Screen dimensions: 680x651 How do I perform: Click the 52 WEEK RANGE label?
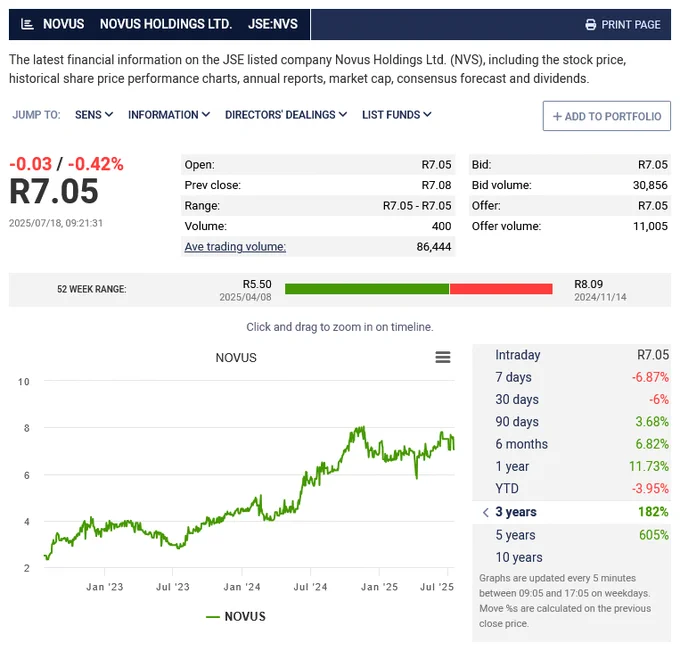point(92,289)
